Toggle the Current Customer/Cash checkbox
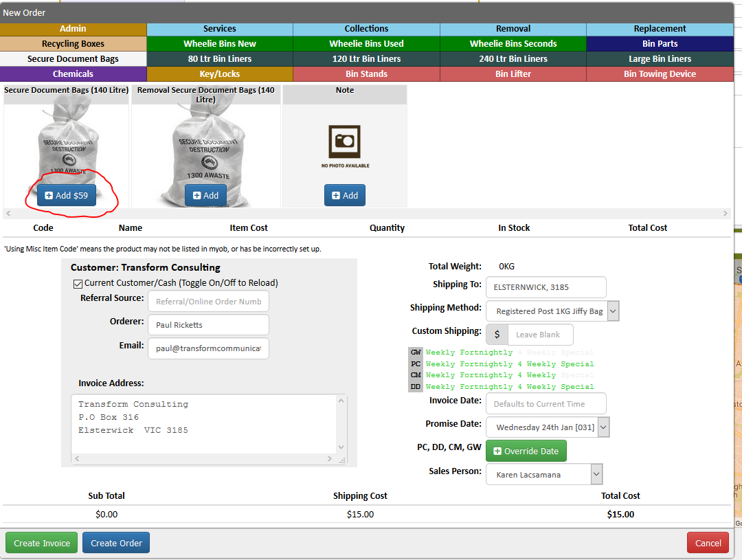 (x=78, y=284)
